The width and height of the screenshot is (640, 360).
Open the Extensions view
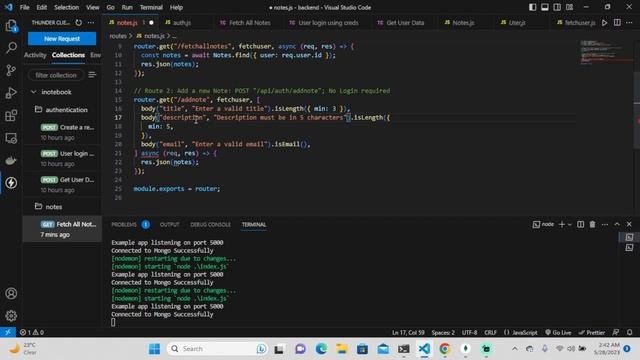pos(11,116)
